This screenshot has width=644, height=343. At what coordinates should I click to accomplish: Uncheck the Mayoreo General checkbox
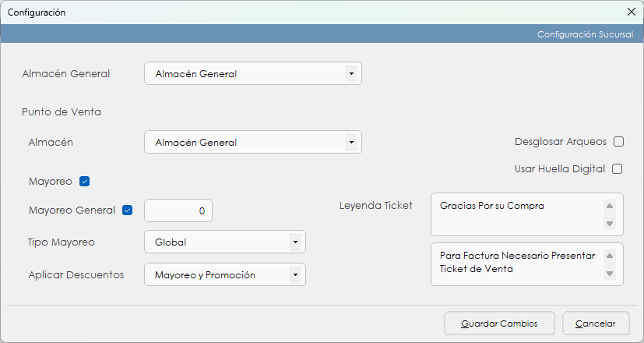pos(128,210)
